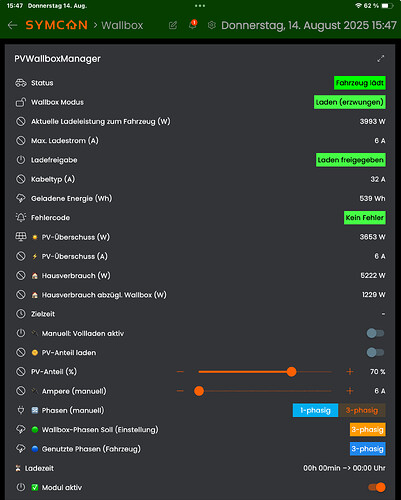The image size is (401, 500).
Task: Click the SYMCON logo to go home
Action: [x=56, y=25]
